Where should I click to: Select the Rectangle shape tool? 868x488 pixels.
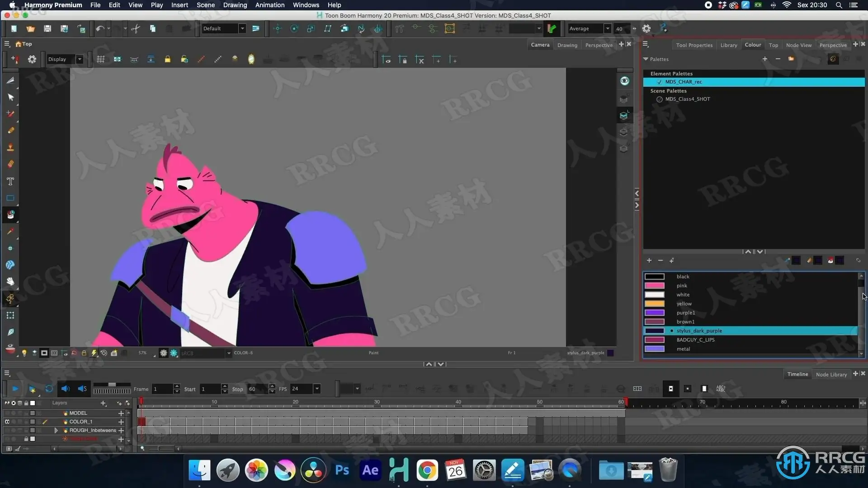(x=10, y=198)
